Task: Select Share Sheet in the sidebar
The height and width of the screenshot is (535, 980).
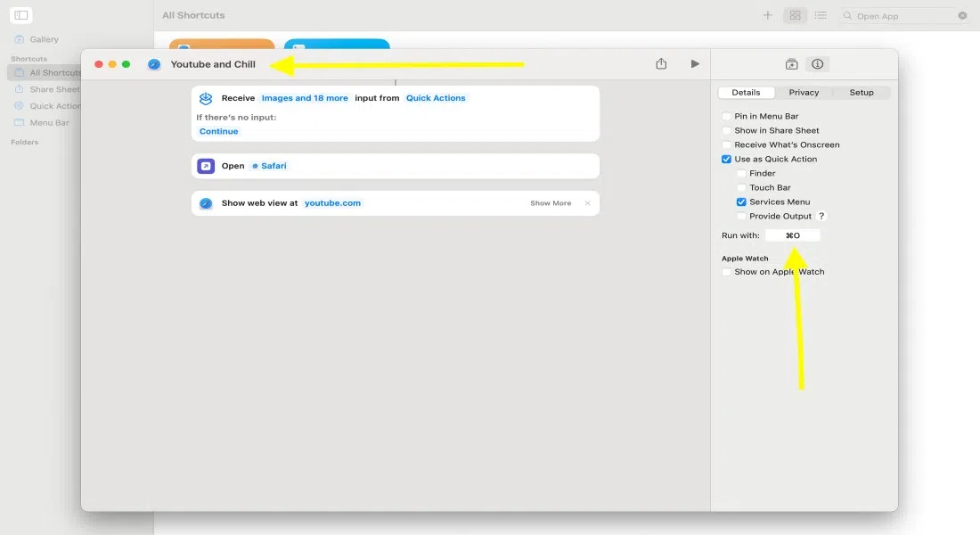Action: coord(46,89)
